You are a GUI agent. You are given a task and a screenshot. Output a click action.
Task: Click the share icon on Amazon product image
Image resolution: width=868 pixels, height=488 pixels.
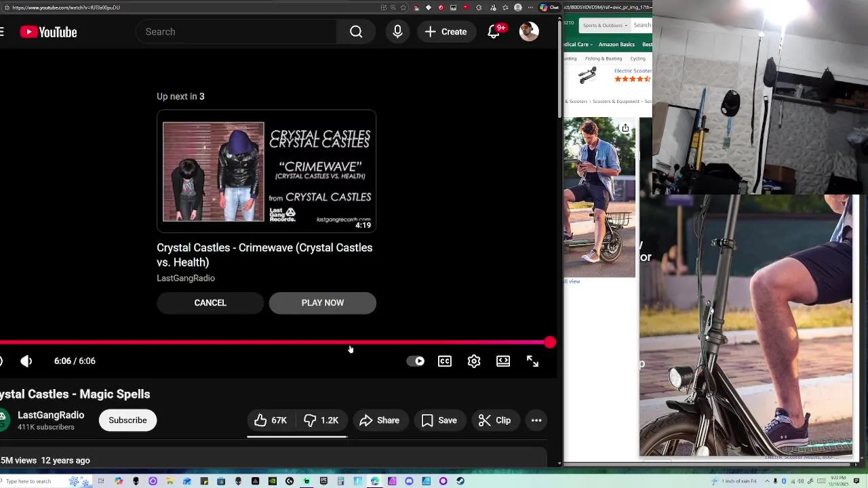click(625, 128)
